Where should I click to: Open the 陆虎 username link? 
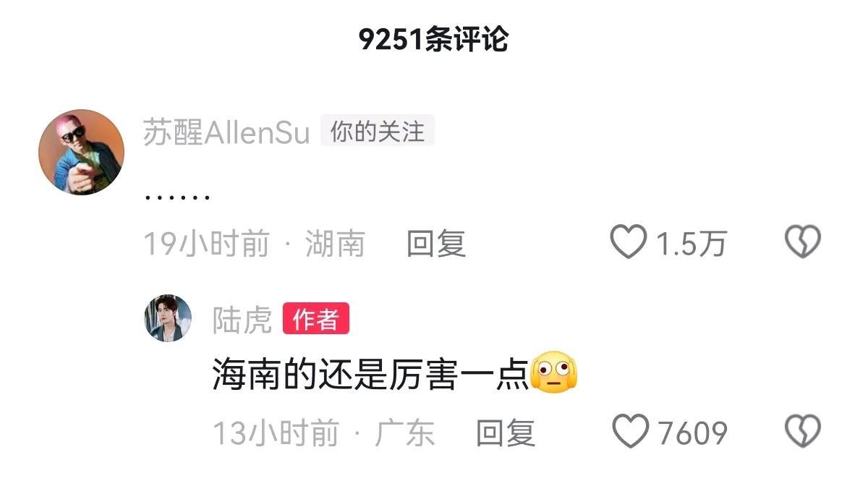pyautogui.click(x=242, y=319)
